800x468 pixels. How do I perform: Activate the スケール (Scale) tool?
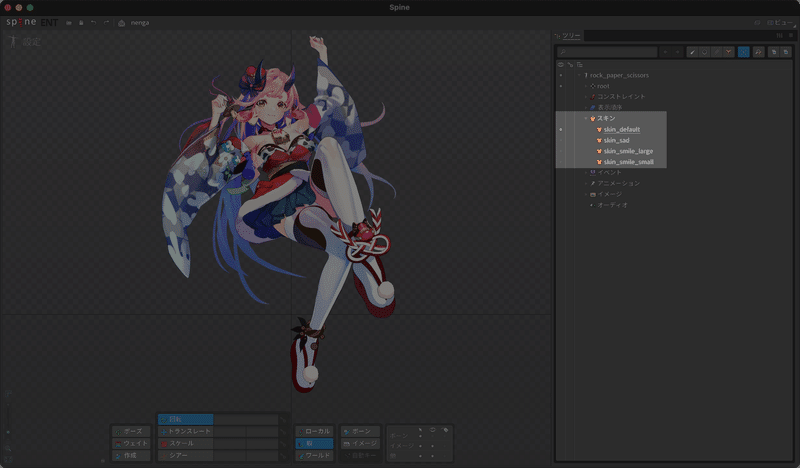185,444
